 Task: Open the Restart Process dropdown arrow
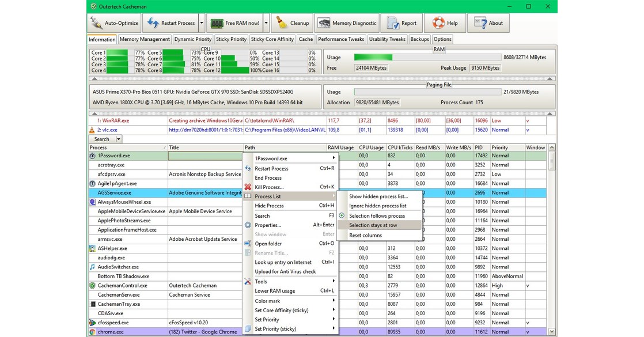pyautogui.click(x=202, y=24)
